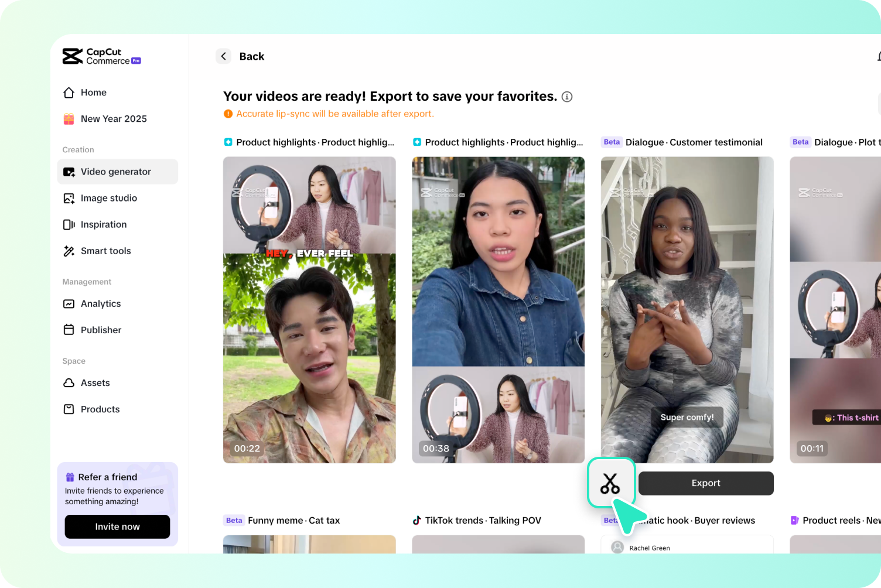The height and width of the screenshot is (588, 881).
Task: Click the purple gift icon in Refer a friend
Action: [x=70, y=477]
